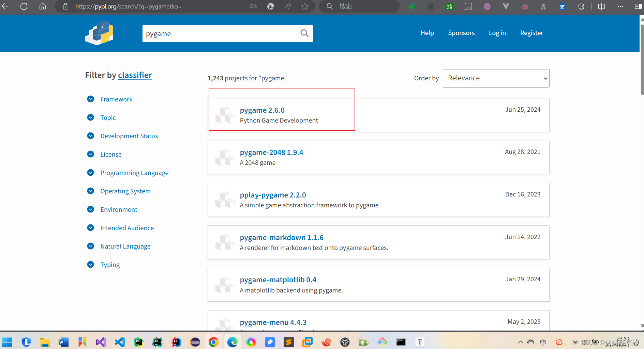Follow the classifier link in Filter by heading

[135, 75]
